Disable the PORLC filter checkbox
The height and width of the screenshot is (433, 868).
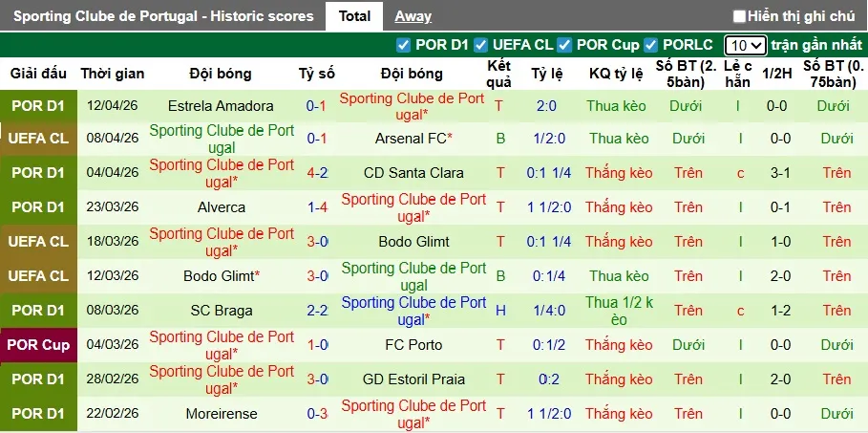pyautogui.click(x=650, y=45)
